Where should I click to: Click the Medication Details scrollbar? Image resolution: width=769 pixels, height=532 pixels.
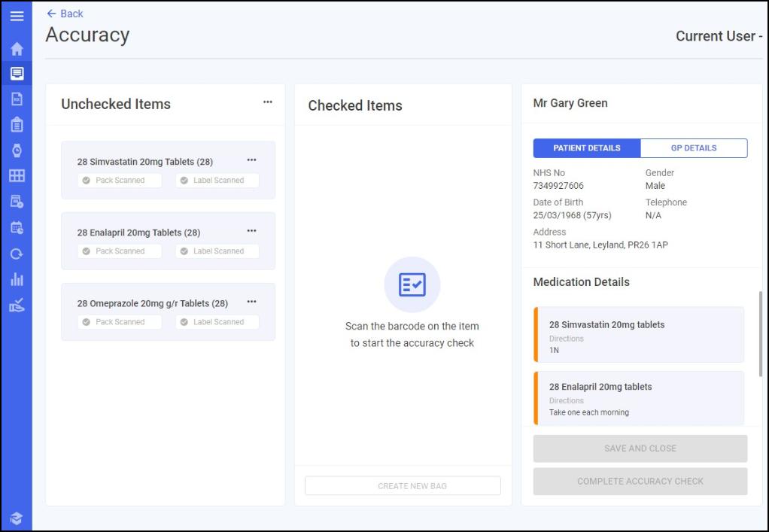(x=761, y=334)
